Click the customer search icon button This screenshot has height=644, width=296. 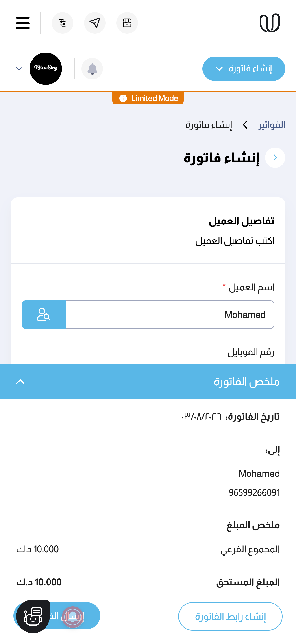44,315
